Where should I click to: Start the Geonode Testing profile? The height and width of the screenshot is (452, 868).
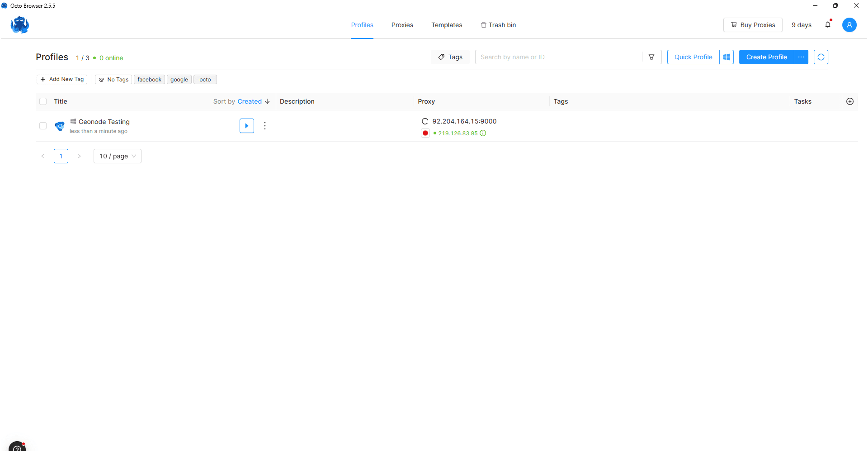(x=246, y=126)
